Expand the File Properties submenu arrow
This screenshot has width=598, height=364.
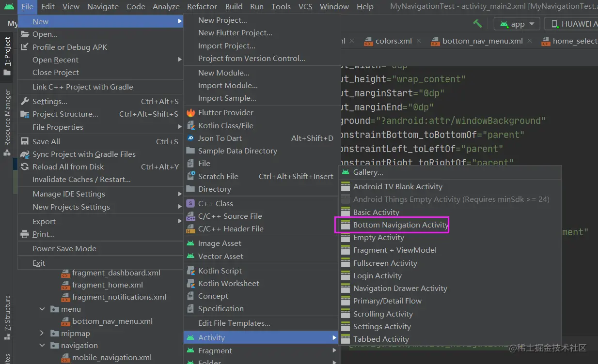coord(180,127)
